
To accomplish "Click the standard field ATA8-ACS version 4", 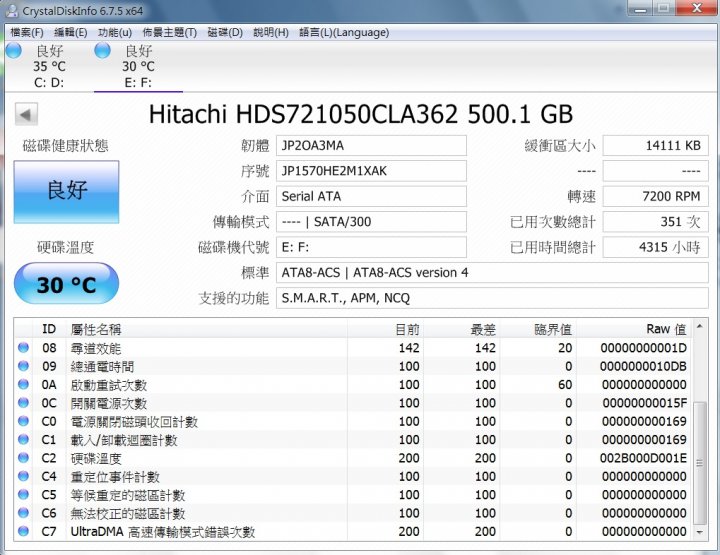I will pos(492,273).
